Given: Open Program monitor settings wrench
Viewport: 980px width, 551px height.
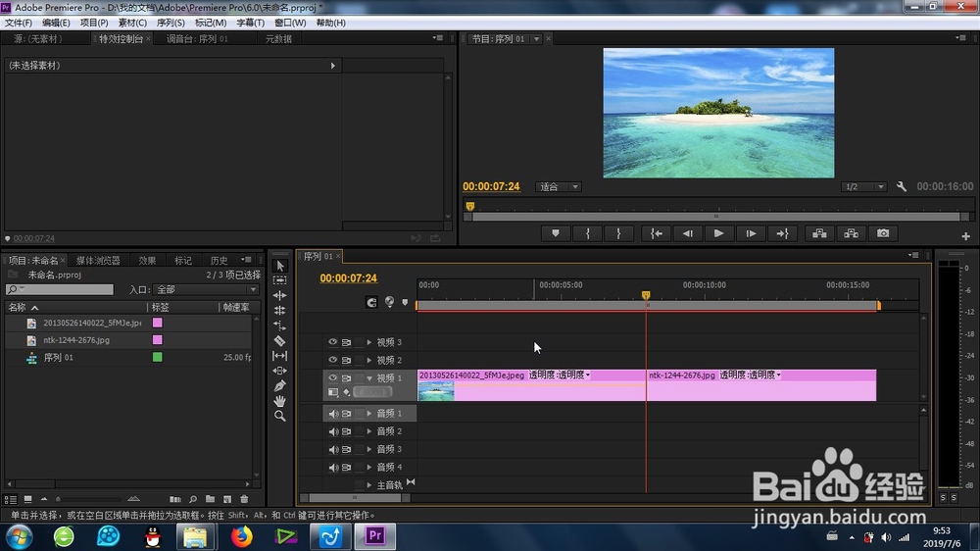Looking at the screenshot, I should (902, 186).
